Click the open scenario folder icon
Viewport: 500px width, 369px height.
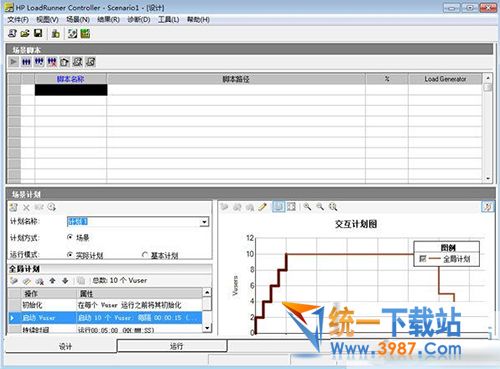[25, 33]
